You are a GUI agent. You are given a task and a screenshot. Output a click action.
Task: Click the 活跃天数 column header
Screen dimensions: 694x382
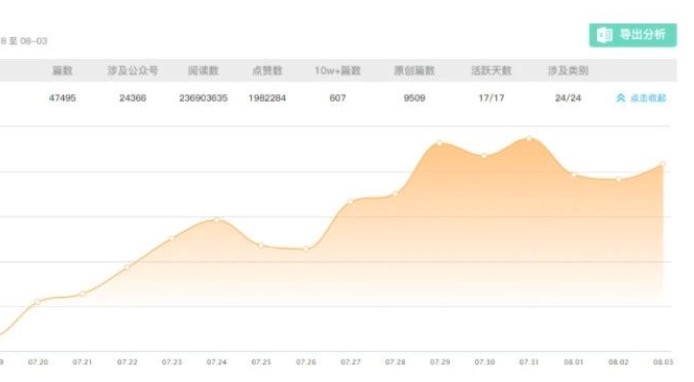pyautogui.click(x=491, y=70)
